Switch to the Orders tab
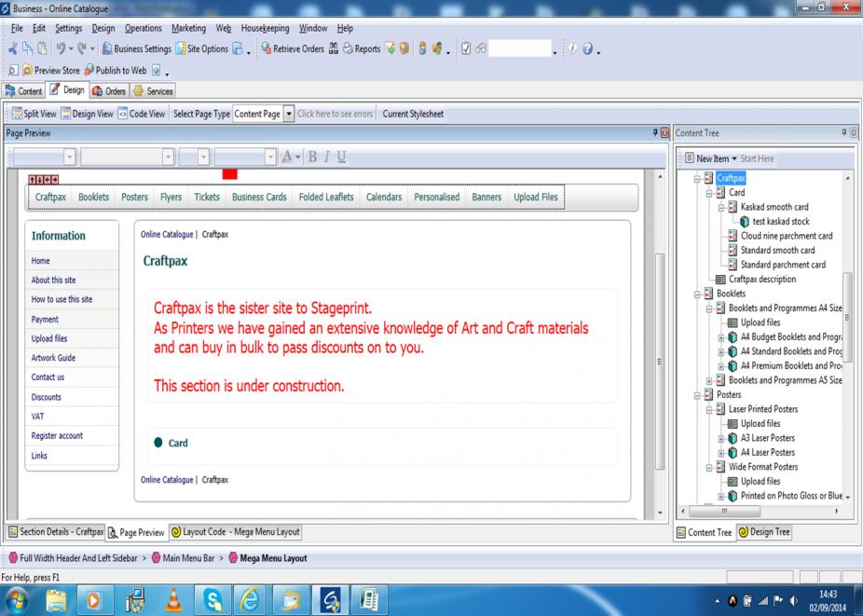The image size is (863, 616). 109,91
